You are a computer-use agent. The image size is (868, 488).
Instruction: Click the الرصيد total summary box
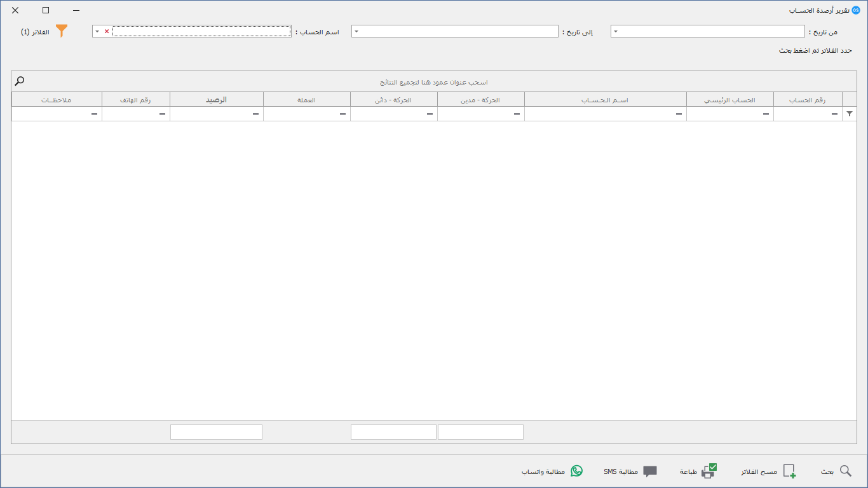coord(217,432)
